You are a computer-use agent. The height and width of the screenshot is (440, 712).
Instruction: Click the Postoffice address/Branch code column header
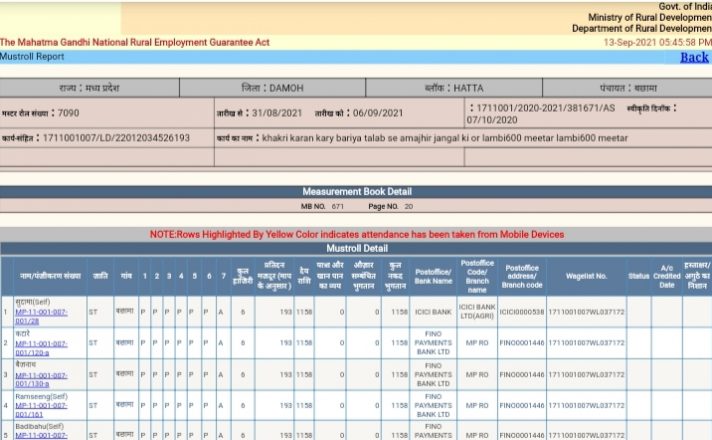point(522,276)
